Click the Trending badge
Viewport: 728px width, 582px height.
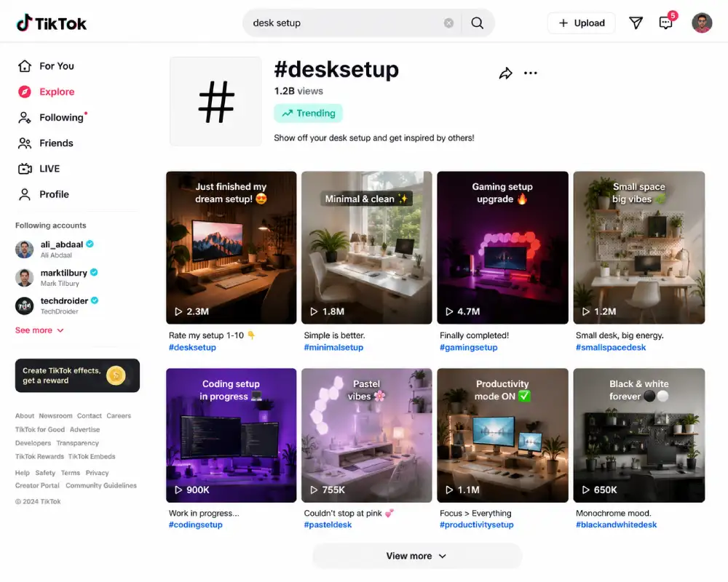tap(308, 113)
